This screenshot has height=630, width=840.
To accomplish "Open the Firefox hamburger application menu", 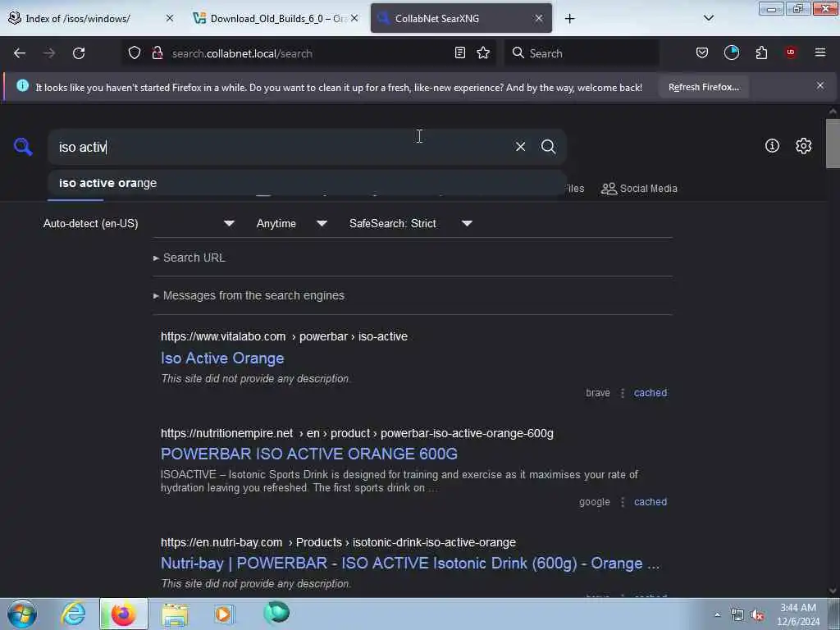I will click(x=819, y=52).
